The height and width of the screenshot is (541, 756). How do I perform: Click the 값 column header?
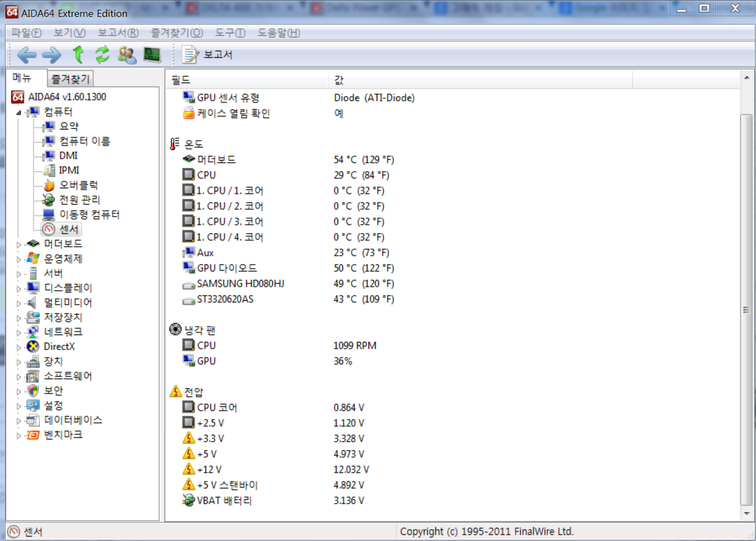(480, 80)
